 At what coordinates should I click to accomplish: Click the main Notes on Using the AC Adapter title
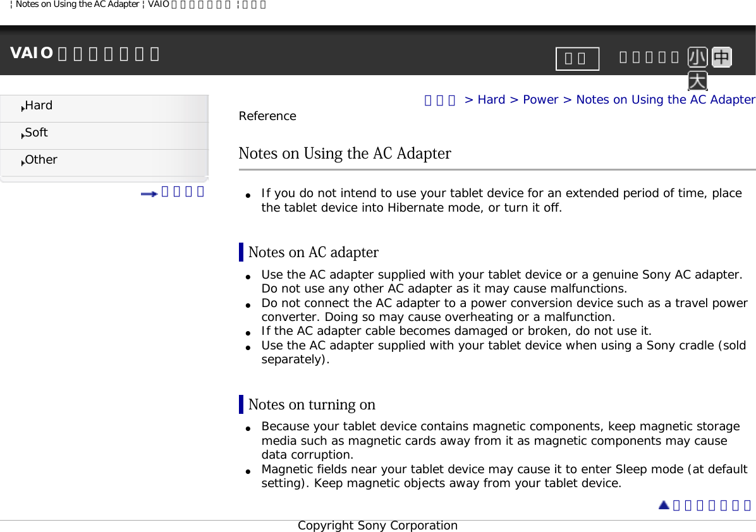[x=344, y=154]
